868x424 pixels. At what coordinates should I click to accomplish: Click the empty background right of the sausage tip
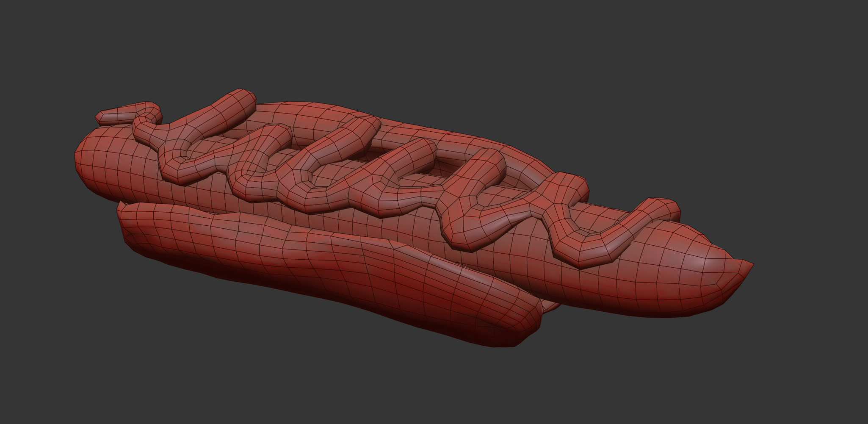coord(804,263)
